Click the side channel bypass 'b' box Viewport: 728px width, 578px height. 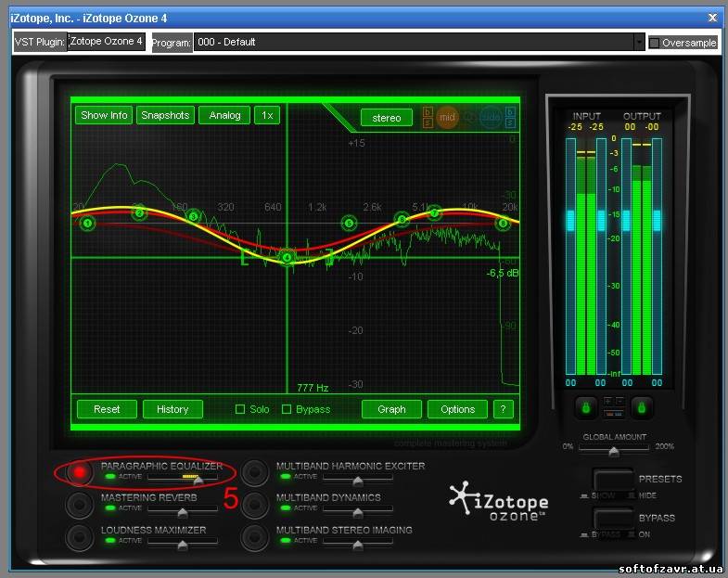[510, 112]
